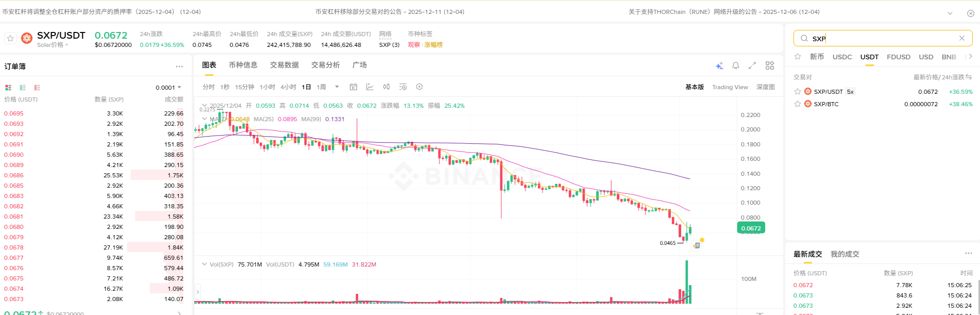
Task: Open the 0.0001 price precision dropdown
Action: tap(168, 88)
